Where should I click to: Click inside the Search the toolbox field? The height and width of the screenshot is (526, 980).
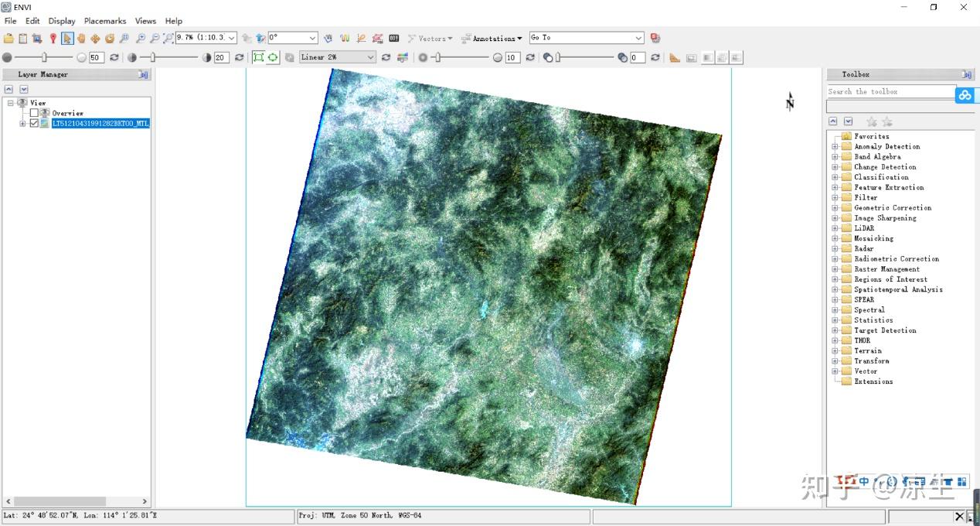(889, 91)
